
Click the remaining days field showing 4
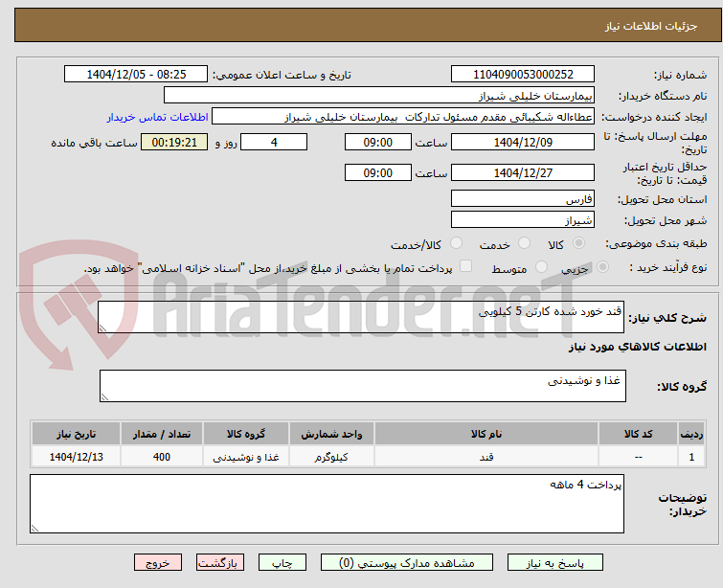[274, 142]
